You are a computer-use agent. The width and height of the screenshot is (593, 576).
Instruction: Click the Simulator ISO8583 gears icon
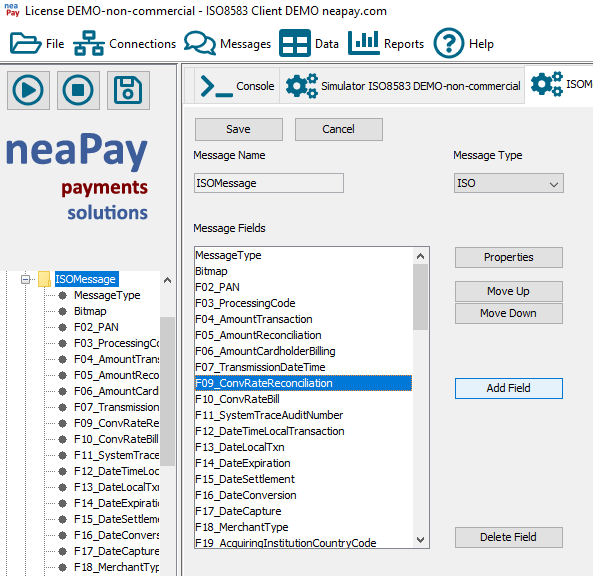click(301, 86)
